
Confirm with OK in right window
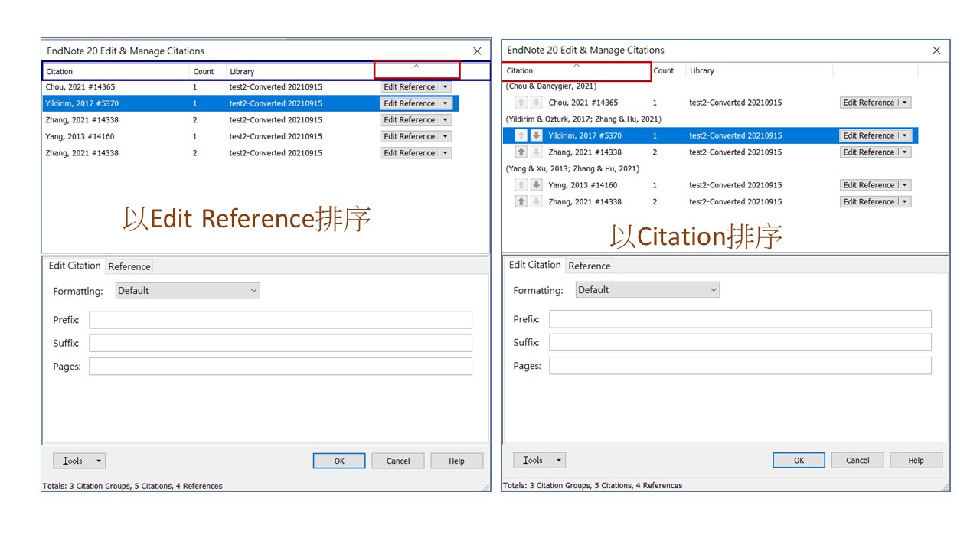tap(799, 460)
